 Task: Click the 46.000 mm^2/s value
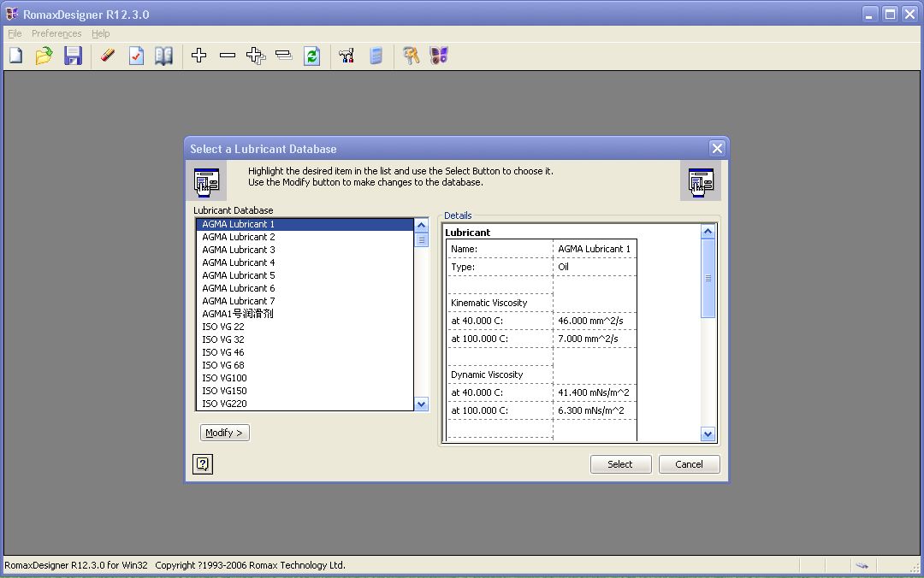pyautogui.click(x=590, y=321)
